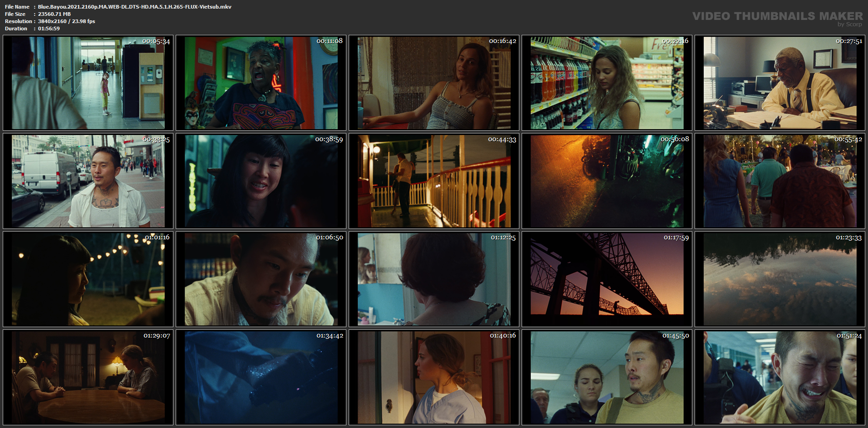This screenshot has height=428, width=868.
Task: Click the File Size label
Action: 15,14
